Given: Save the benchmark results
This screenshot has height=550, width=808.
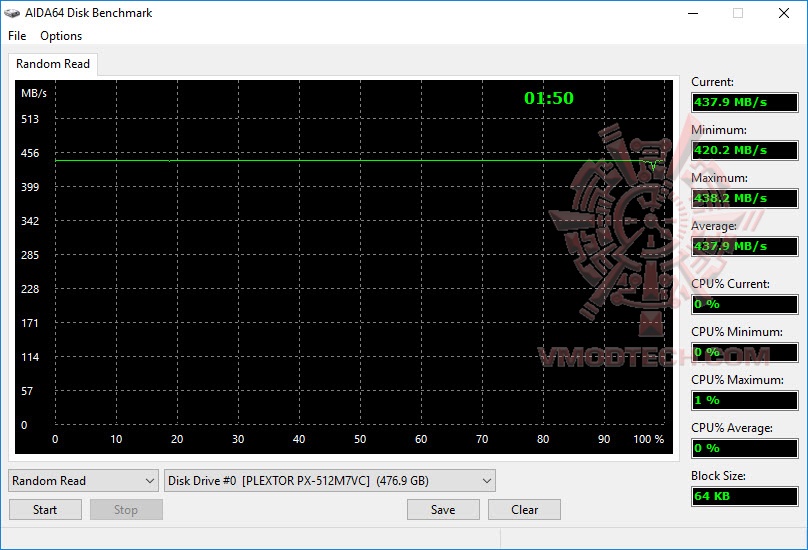Looking at the screenshot, I should pos(443,510).
